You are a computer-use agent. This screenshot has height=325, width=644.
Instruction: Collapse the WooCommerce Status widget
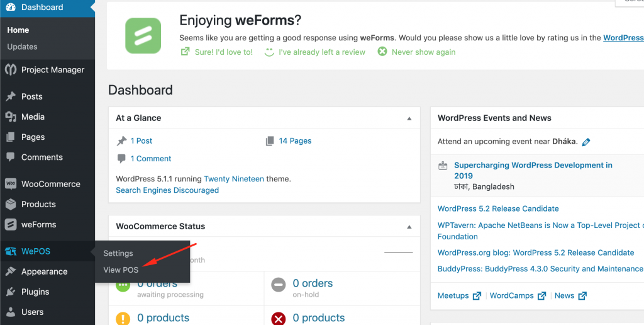pyautogui.click(x=409, y=227)
